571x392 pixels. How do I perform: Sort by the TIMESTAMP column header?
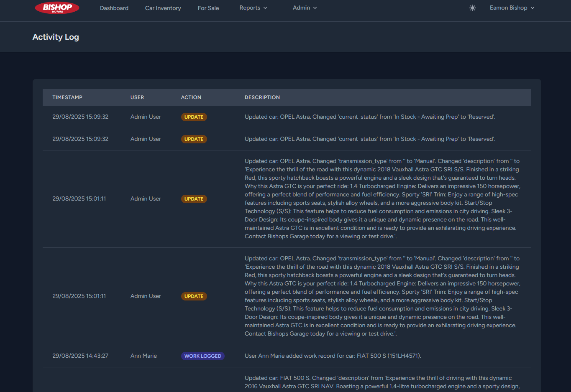click(x=67, y=97)
